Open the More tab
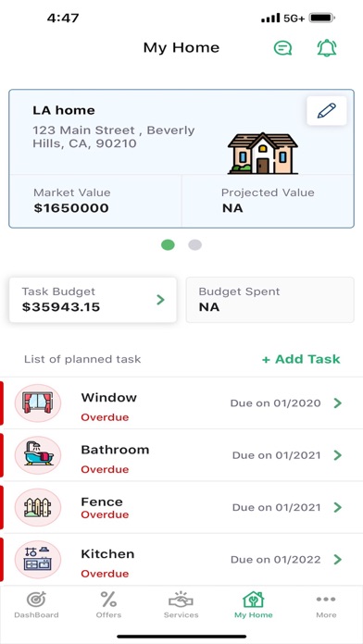Viewport: 363px width, 644px height. 326,605
